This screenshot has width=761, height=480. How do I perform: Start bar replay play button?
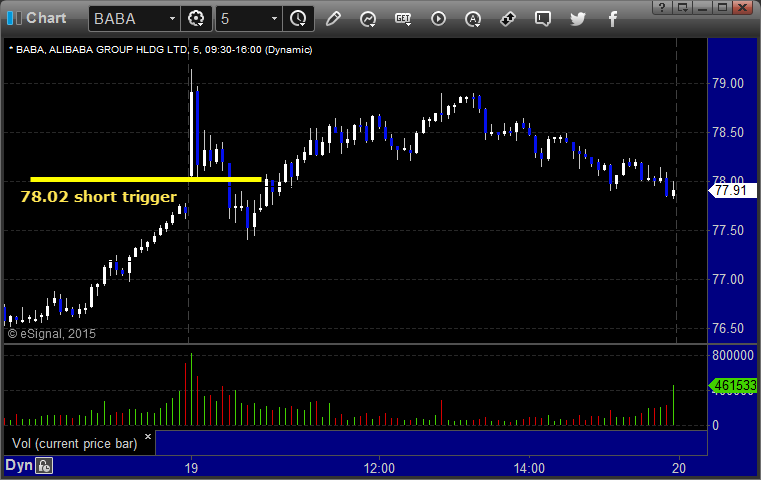[x=438, y=19]
